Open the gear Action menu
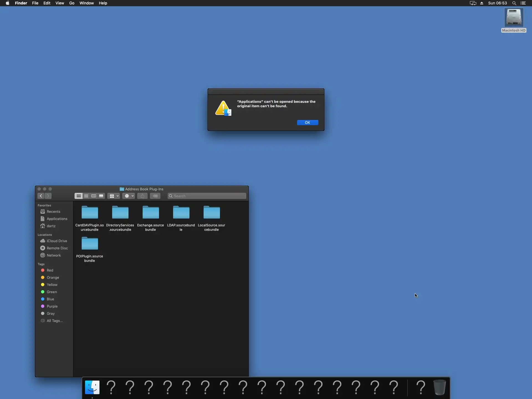Viewport: 532px width, 399px height. [129, 196]
